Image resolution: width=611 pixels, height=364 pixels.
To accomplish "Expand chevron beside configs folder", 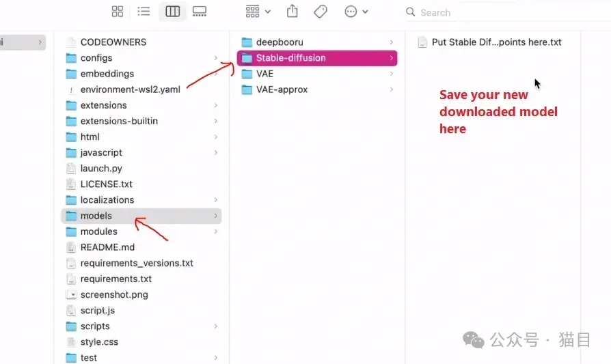I will click(x=215, y=58).
